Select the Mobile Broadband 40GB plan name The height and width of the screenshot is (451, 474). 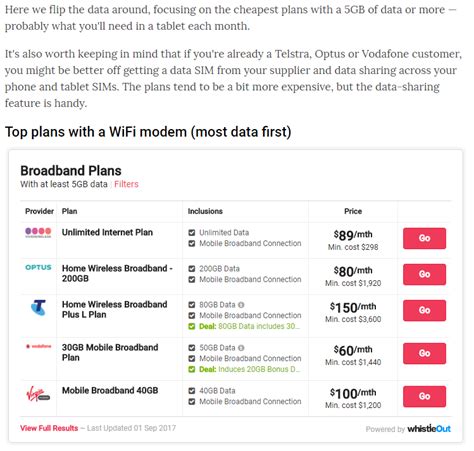click(x=110, y=390)
